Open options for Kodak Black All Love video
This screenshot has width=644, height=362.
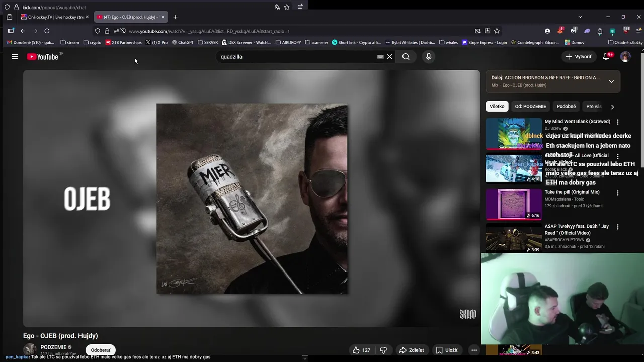pyautogui.click(x=618, y=156)
